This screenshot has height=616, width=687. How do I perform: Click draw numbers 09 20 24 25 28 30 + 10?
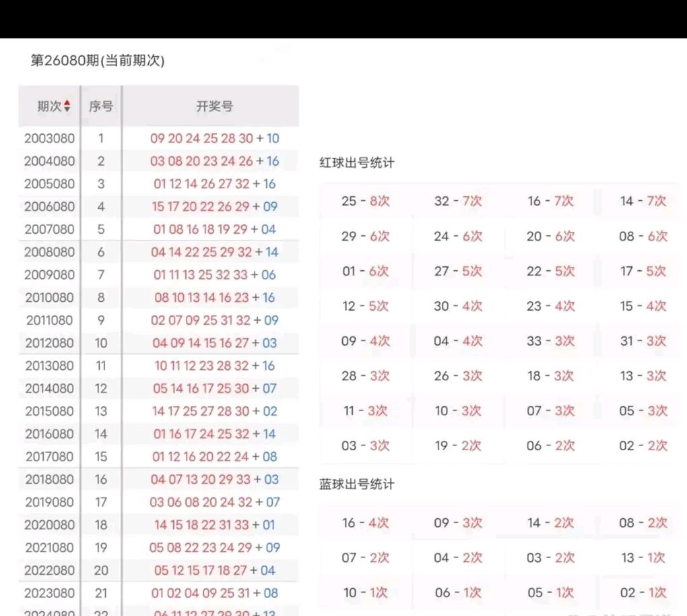(215, 139)
